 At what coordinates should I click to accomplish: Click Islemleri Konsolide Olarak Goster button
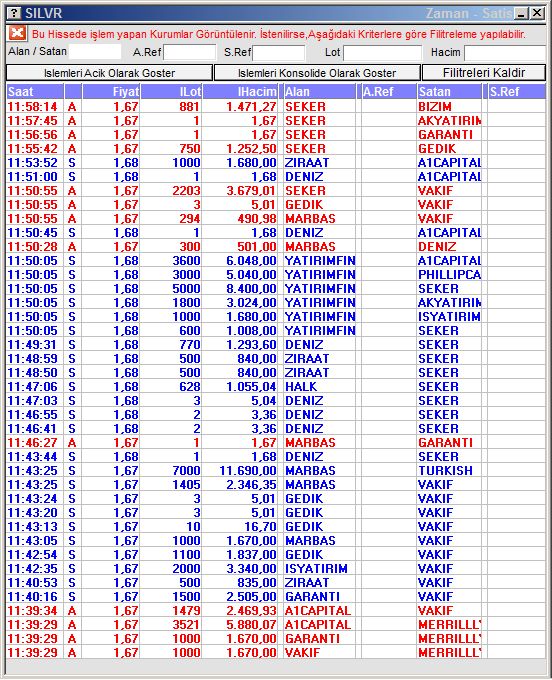[317, 73]
